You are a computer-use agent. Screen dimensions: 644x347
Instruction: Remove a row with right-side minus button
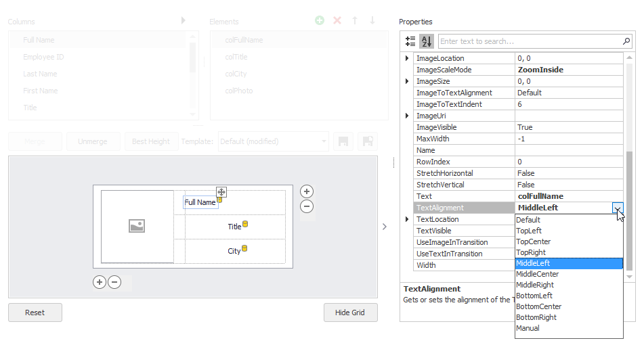tap(307, 206)
